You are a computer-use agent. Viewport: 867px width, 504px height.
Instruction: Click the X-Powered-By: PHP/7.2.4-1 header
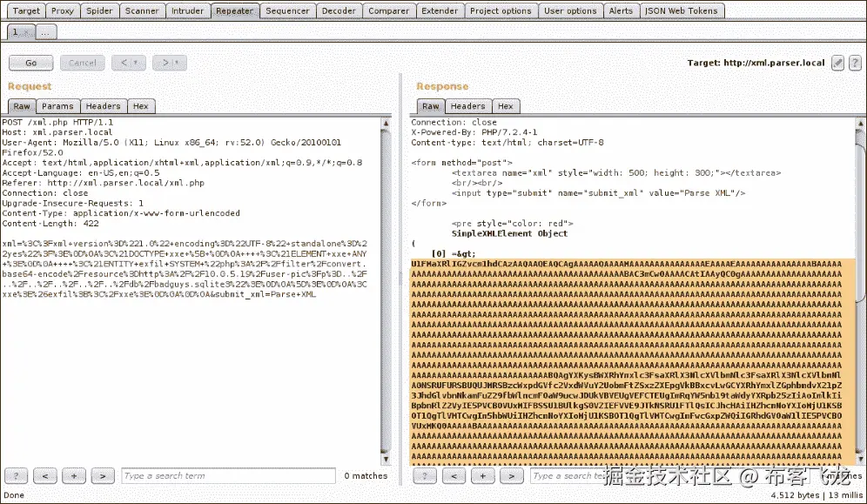pyautogui.click(x=474, y=132)
